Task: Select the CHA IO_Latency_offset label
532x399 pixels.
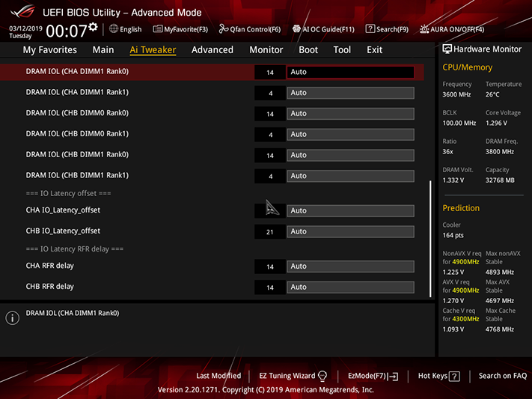Action: coord(63,210)
